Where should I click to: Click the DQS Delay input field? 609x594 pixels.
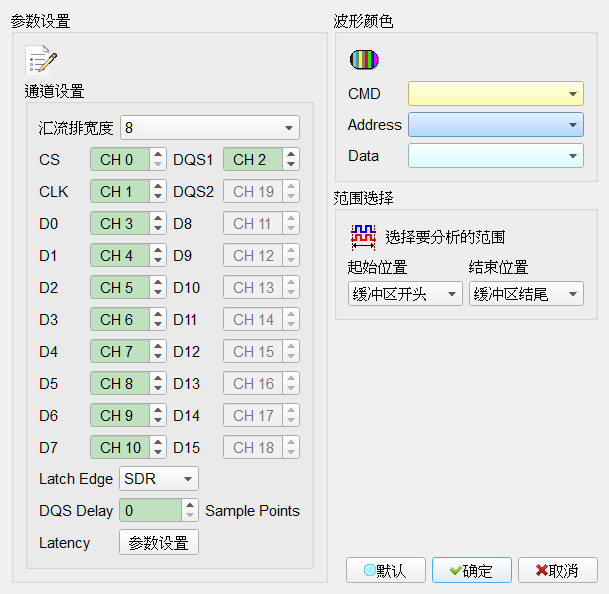click(150, 510)
